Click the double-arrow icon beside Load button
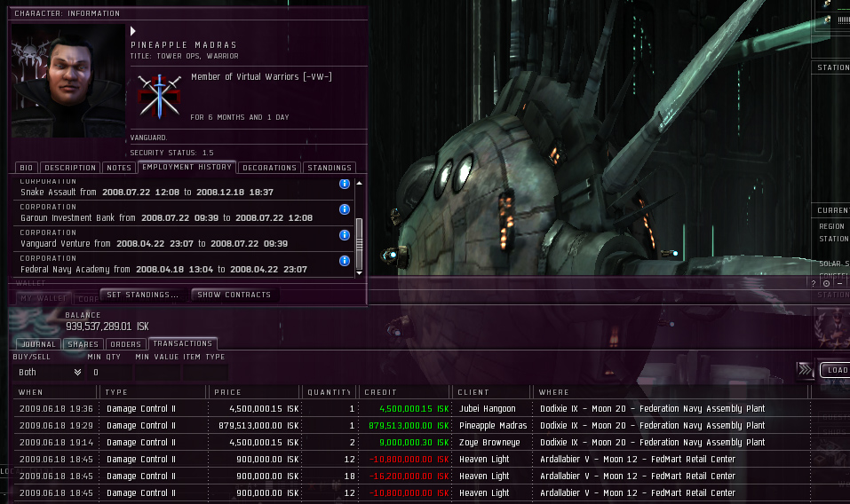The width and height of the screenshot is (850, 504). 805,370
